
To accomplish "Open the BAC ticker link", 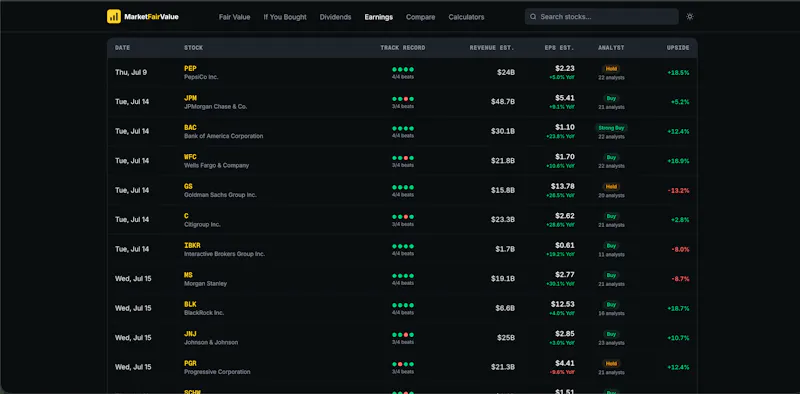I will [x=190, y=128].
